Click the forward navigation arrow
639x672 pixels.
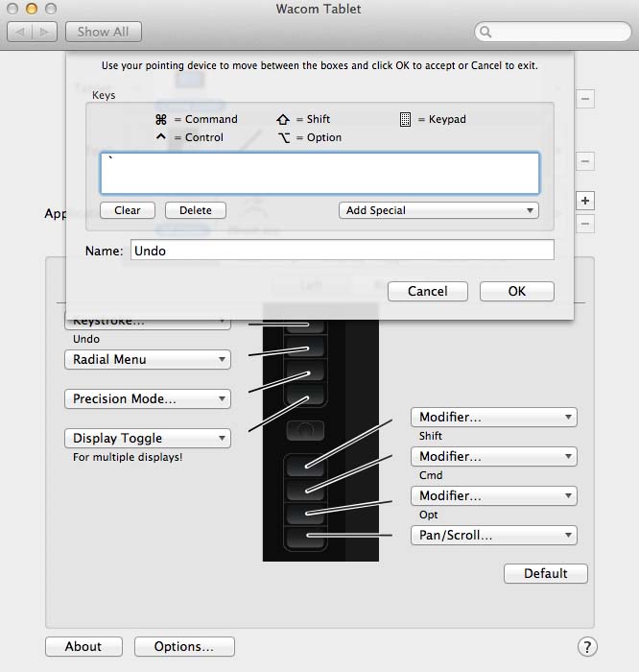pyautogui.click(x=44, y=32)
